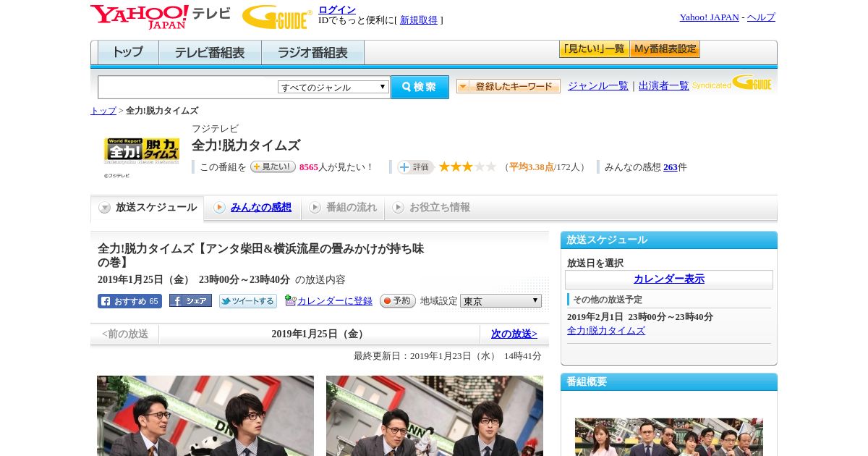Click the 評価 rating plus button
Image resolution: width=868 pixels, height=456 pixels.
(415, 167)
